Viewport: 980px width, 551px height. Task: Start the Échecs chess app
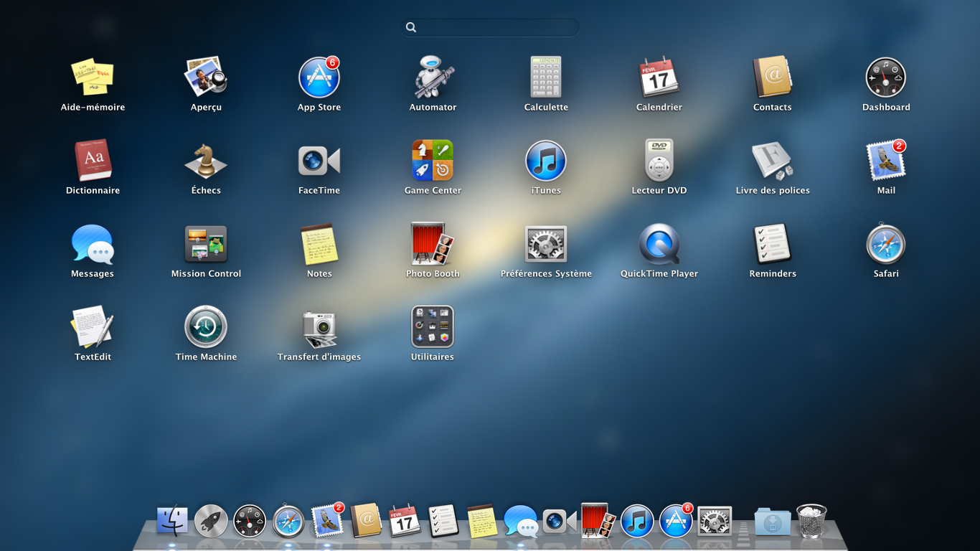(206, 161)
